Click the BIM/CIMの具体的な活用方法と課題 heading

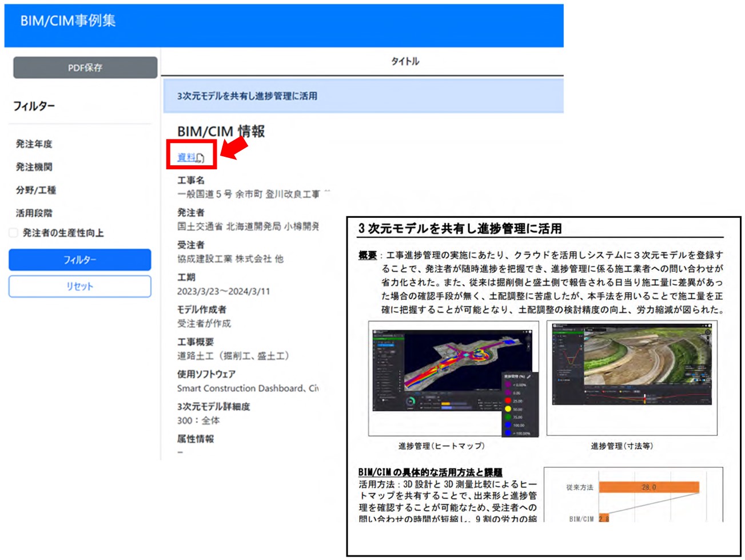(x=430, y=472)
